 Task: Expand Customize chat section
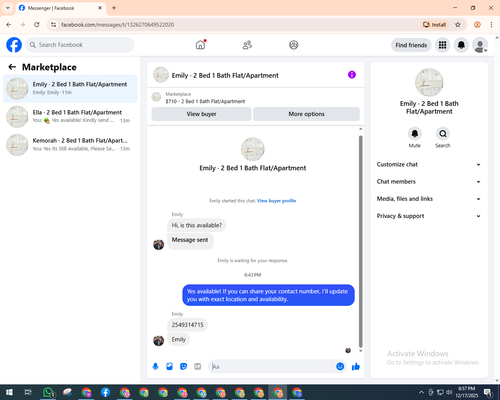tap(429, 164)
